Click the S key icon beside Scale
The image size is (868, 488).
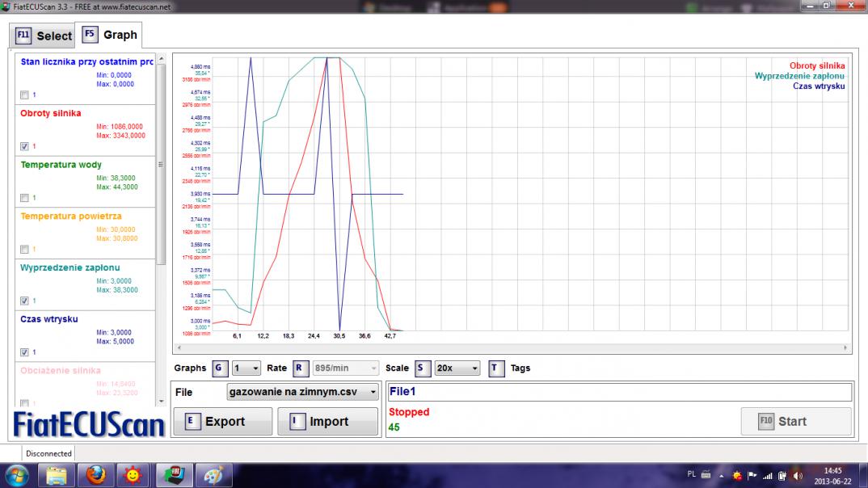(x=422, y=368)
